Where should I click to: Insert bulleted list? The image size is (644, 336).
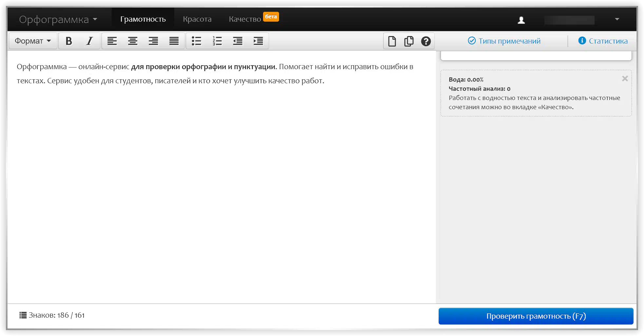(x=197, y=41)
